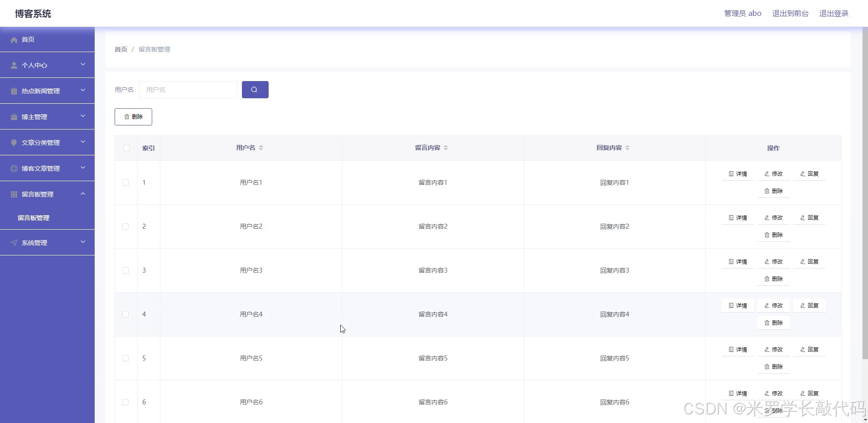Screen dimensions: 868x423
Task: Check the checkbox for row 2
Action: pyautogui.click(x=125, y=226)
